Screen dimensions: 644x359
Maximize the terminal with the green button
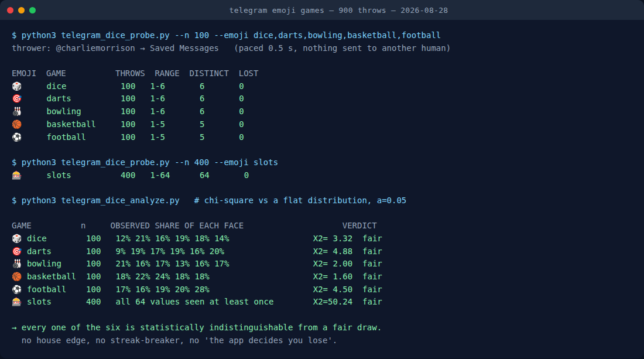[x=32, y=11]
